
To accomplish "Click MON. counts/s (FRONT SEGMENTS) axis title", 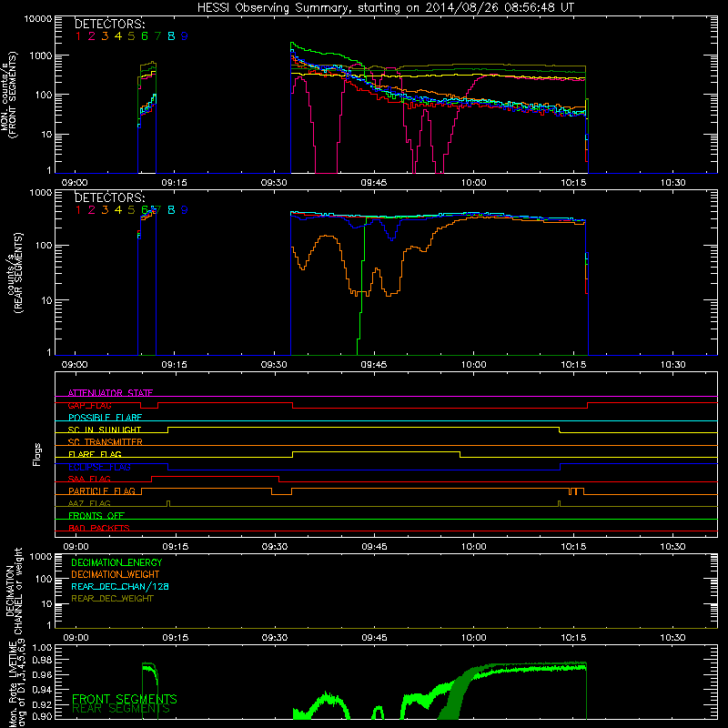I will click(x=8, y=96).
